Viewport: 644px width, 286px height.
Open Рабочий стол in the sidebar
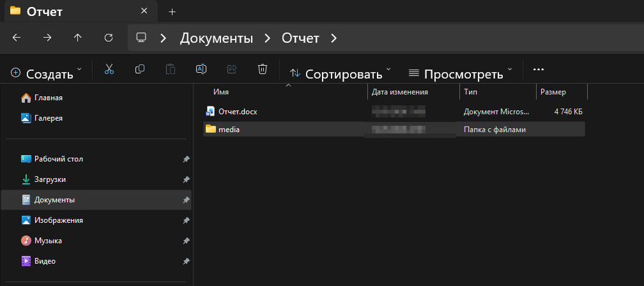[x=96, y=159]
